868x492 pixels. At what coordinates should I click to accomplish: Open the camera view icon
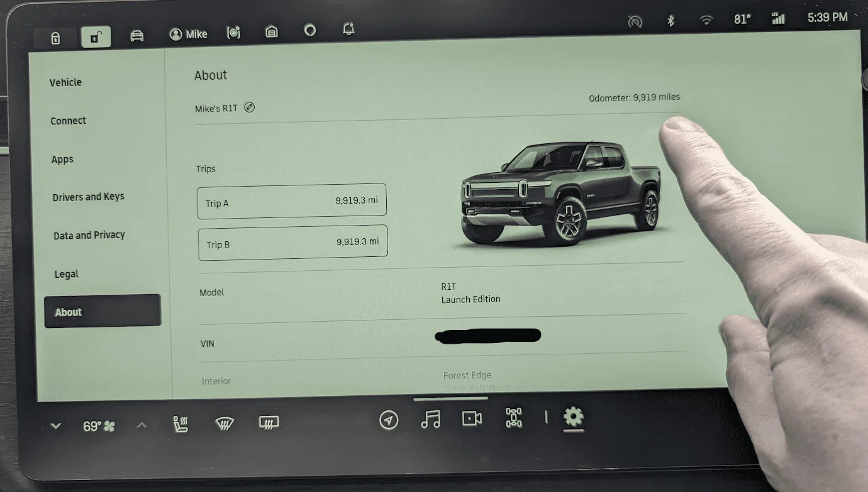pos(472,418)
